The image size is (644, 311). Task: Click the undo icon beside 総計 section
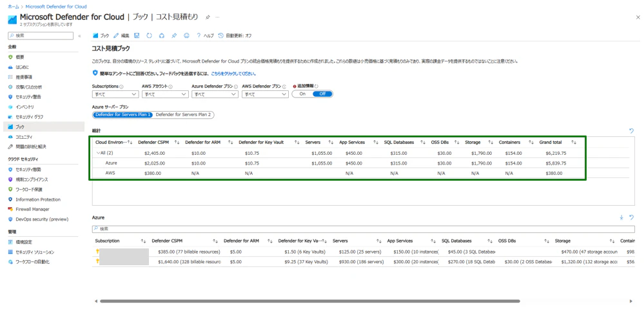[632, 130]
